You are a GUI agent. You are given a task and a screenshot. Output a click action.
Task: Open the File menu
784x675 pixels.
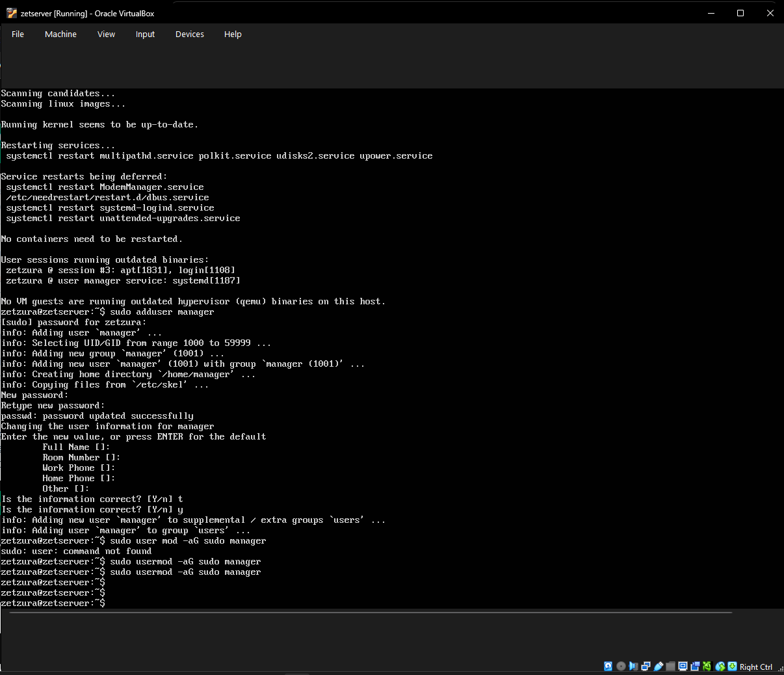(x=18, y=34)
